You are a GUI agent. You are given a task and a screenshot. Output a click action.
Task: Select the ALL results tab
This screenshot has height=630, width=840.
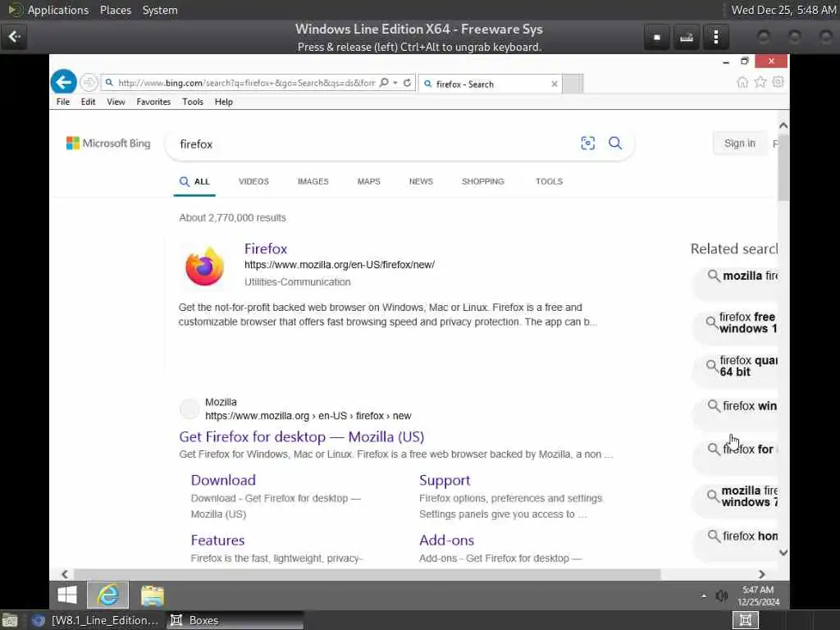click(x=194, y=181)
